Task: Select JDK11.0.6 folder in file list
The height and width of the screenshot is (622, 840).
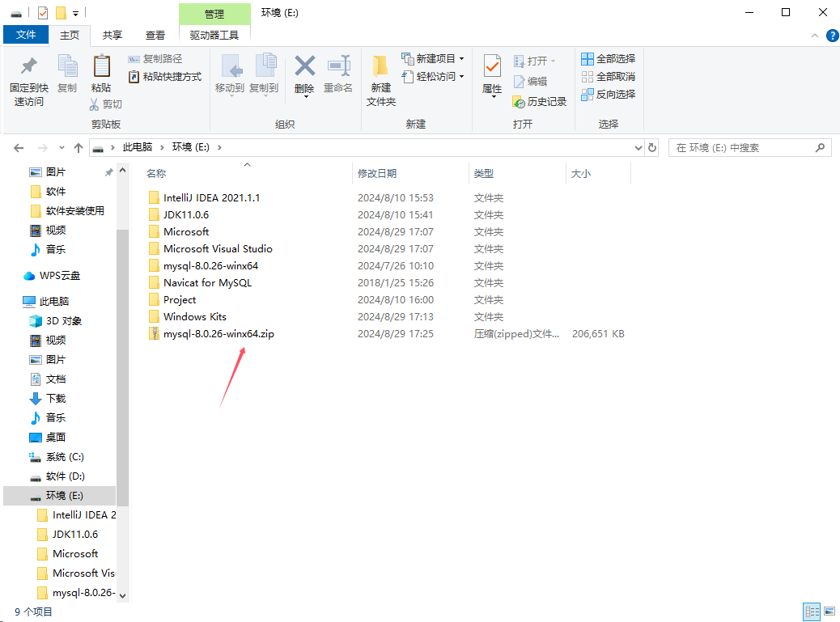Action: (186, 215)
